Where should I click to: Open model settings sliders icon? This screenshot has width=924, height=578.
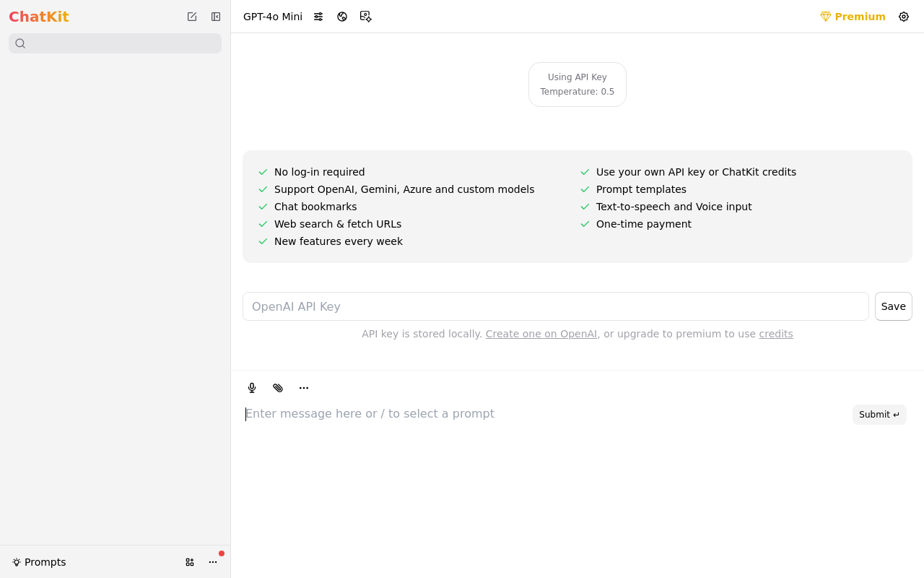[x=318, y=17]
